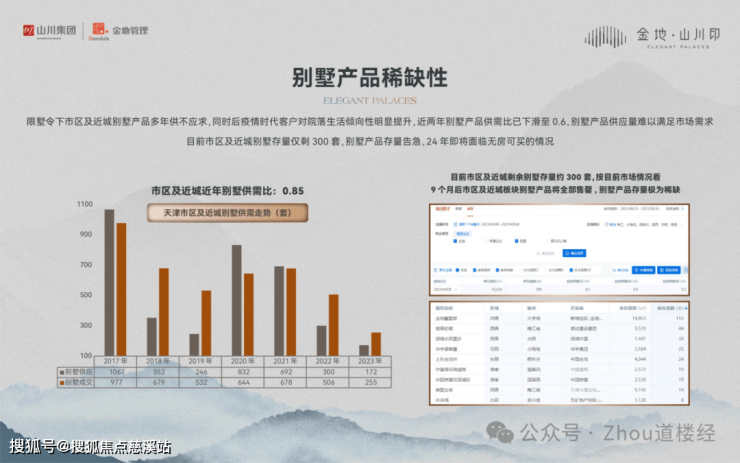
Task: Click the slide title 别墅产品稀缺性
Action: pyautogui.click(x=370, y=77)
